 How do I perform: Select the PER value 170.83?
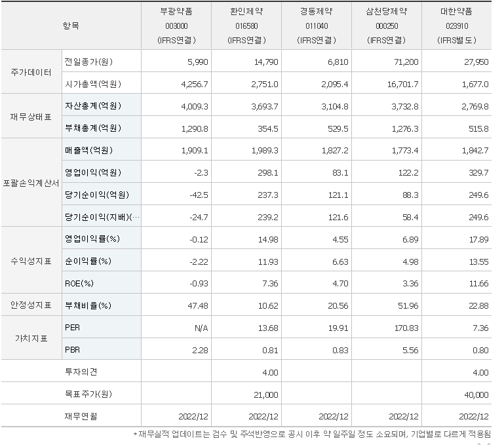(x=406, y=328)
